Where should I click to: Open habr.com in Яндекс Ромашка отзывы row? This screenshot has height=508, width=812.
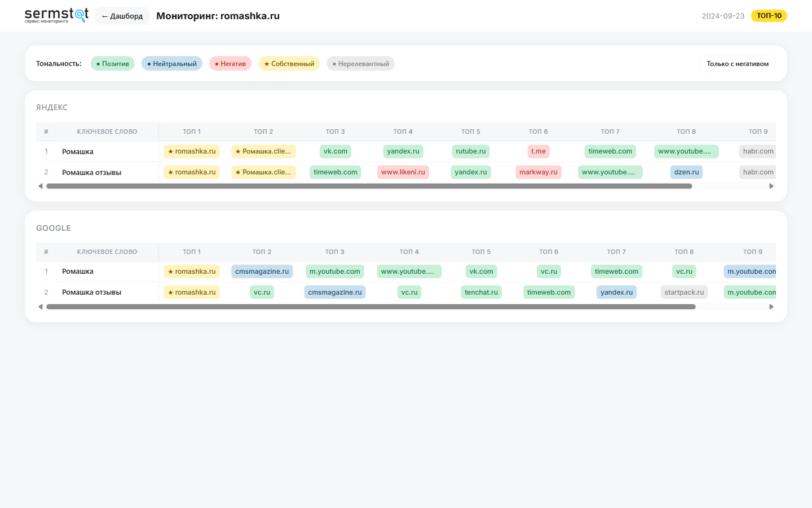pos(758,172)
